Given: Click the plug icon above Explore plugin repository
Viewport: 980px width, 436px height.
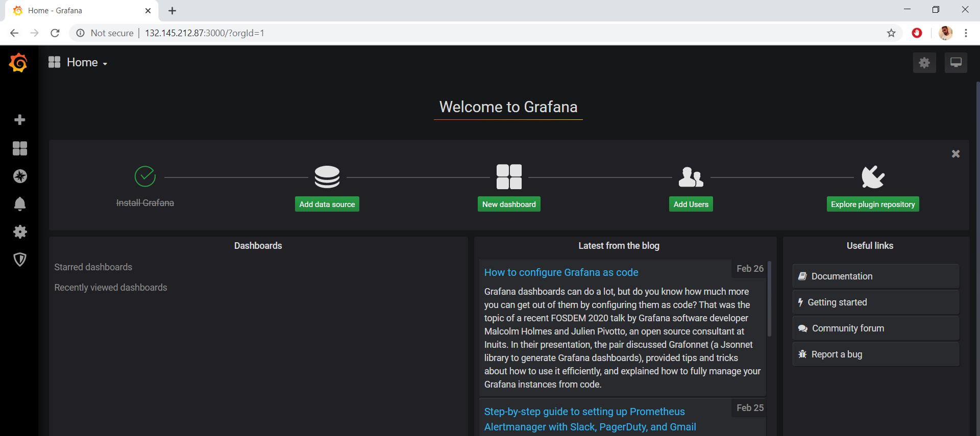Looking at the screenshot, I should (x=873, y=177).
